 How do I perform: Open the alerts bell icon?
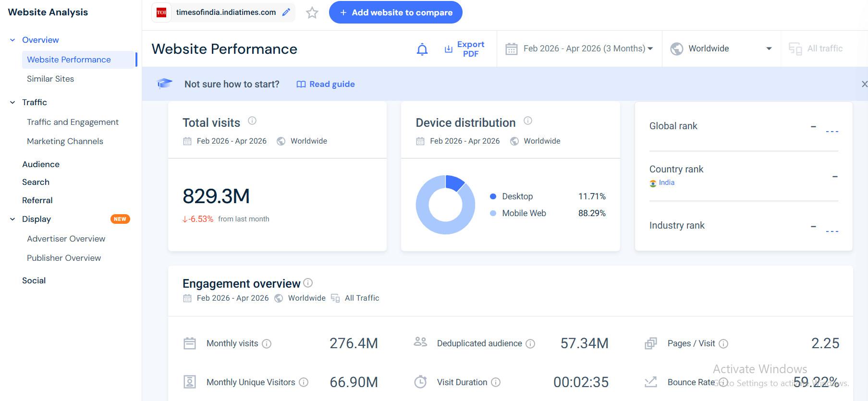422,49
